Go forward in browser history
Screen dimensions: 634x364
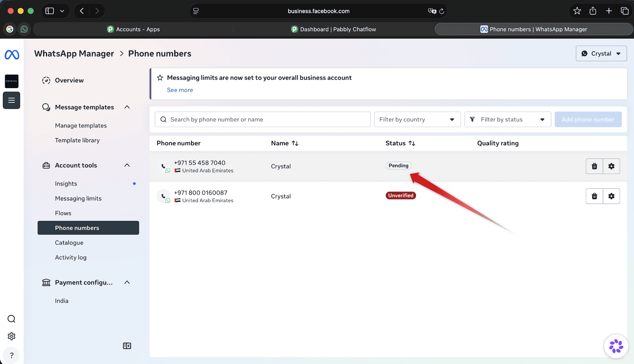[97, 11]
